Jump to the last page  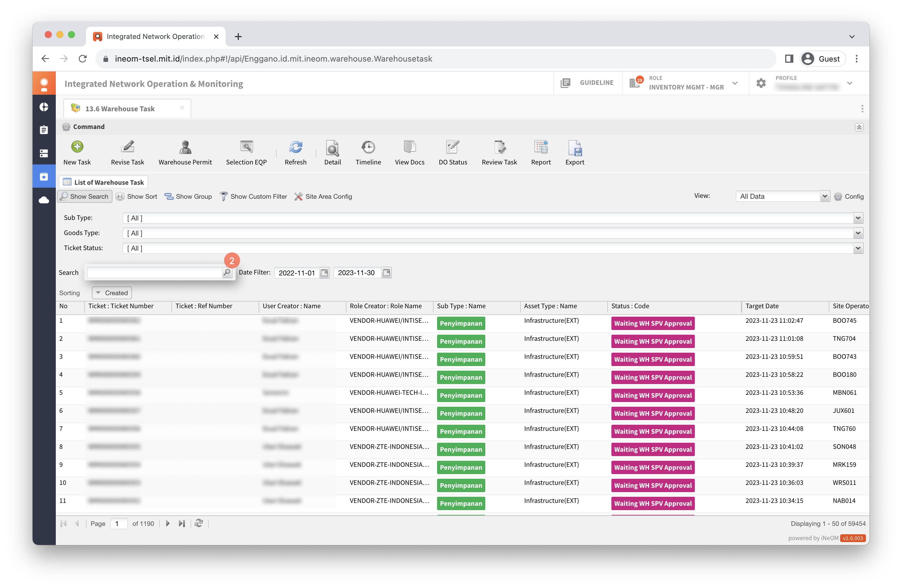coord(182,524)
